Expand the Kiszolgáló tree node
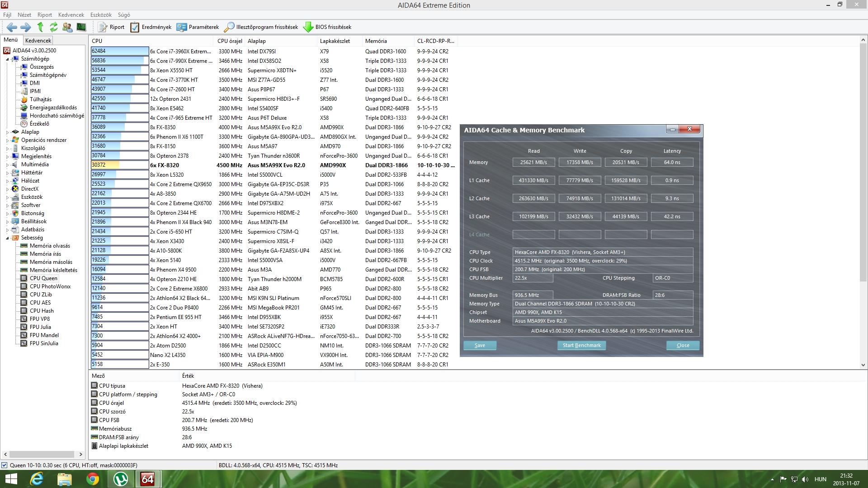The width and height of the screenshot is (868, 488). (8, 149)
